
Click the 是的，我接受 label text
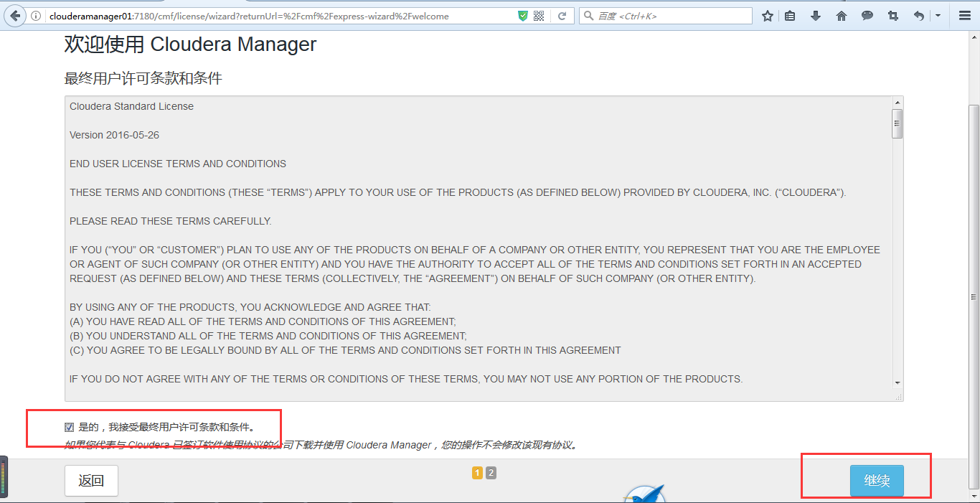[x=166, y=428]
